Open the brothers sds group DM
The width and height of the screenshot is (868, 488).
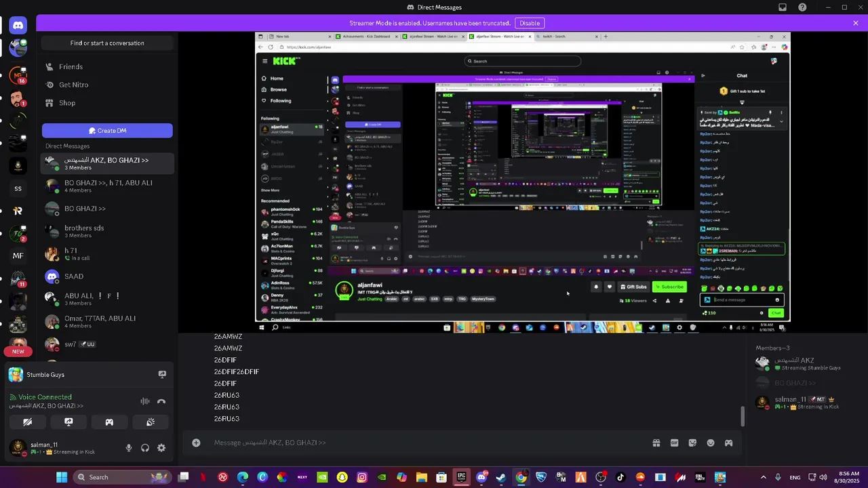click(107, 231)
